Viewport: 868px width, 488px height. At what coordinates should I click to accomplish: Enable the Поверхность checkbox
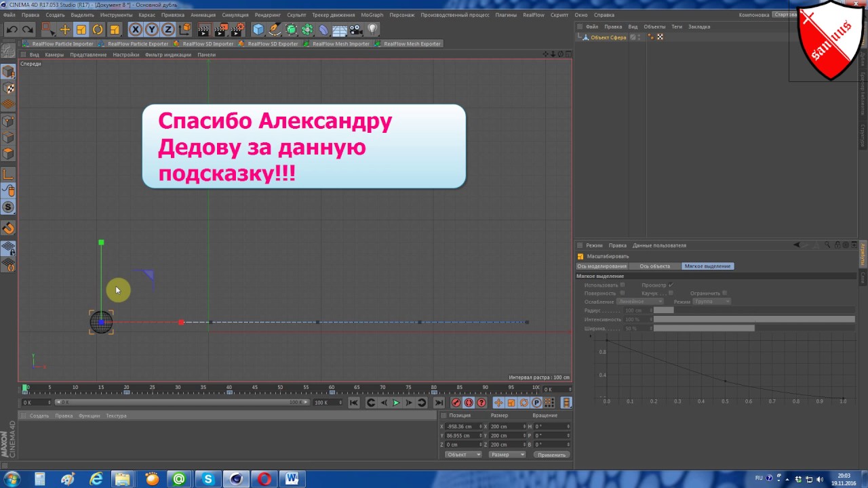[623, 293]
